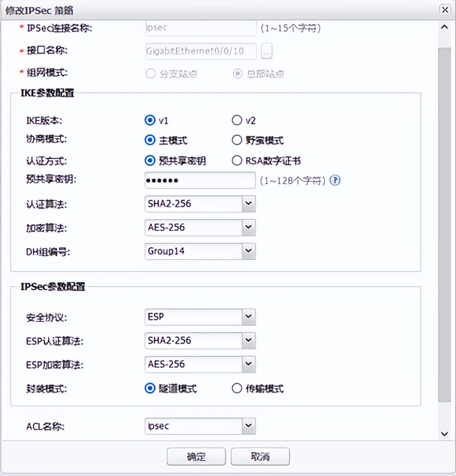Open the ESP加密算法 dropdown
This screenshot has width=456, height=476.
point(248,364)
